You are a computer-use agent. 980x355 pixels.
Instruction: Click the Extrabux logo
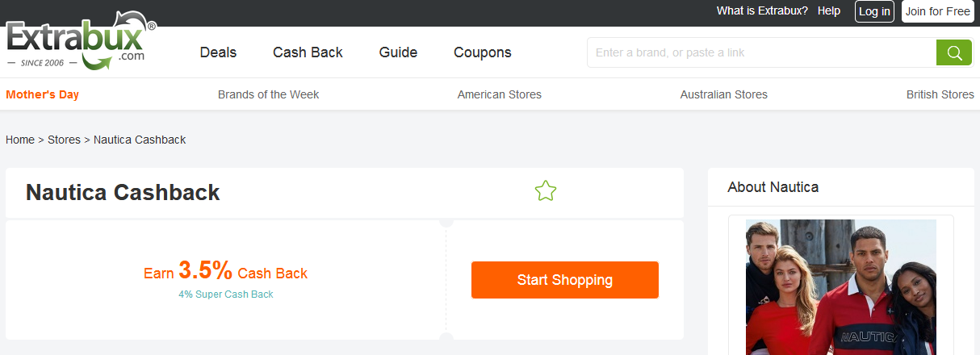click(x=81, y=42)
